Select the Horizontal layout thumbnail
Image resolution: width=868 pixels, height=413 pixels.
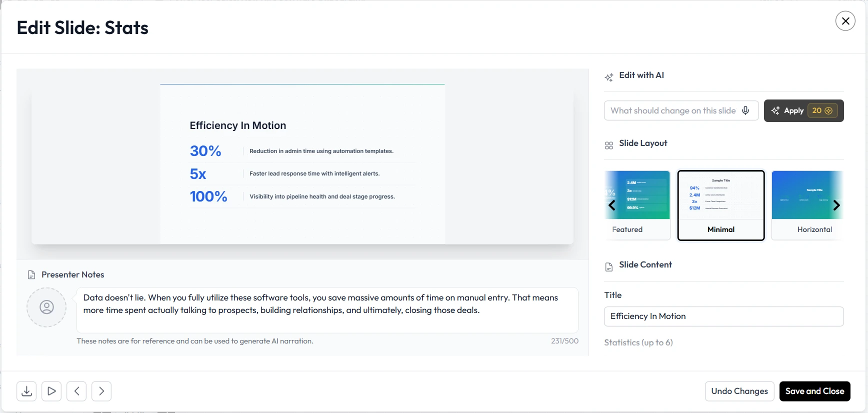807,205
